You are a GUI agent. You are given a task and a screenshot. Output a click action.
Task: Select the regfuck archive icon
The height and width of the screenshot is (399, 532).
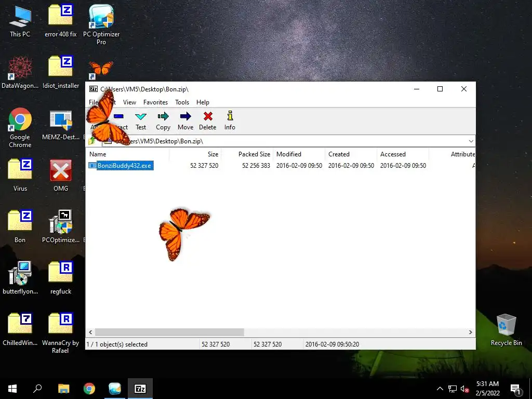[61, 278]
